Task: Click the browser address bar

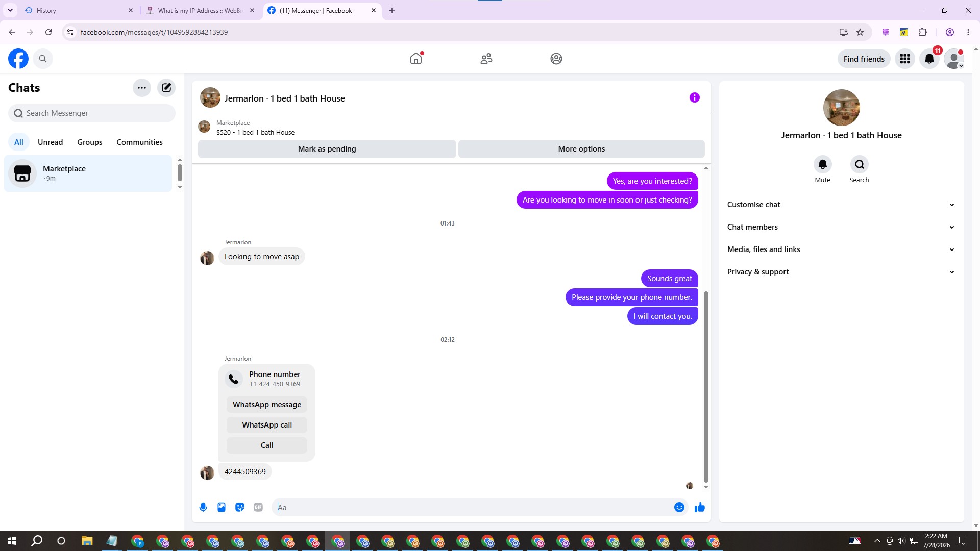Action: (x=449, y=32)
